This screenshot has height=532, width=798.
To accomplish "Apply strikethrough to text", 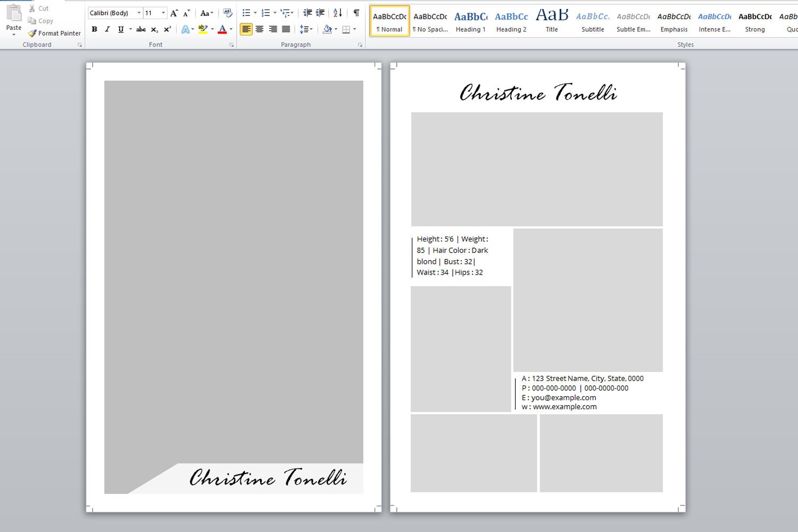I will coord(140,29).
